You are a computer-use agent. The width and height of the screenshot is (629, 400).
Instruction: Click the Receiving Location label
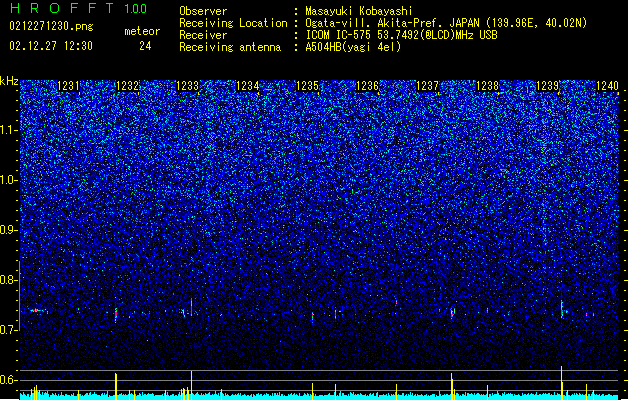coord(233,23)
